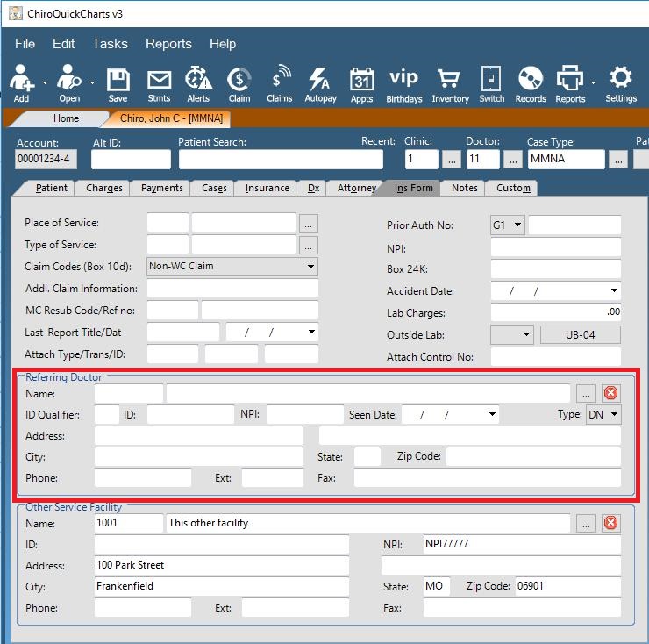
Task: Click the Alt ID field
Action: pos(131,160)
